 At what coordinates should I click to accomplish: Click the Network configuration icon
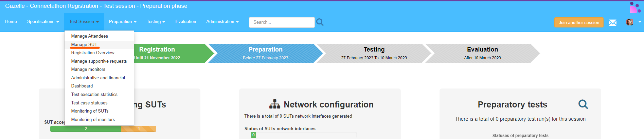pyautogui.click(x=274, y=104)
